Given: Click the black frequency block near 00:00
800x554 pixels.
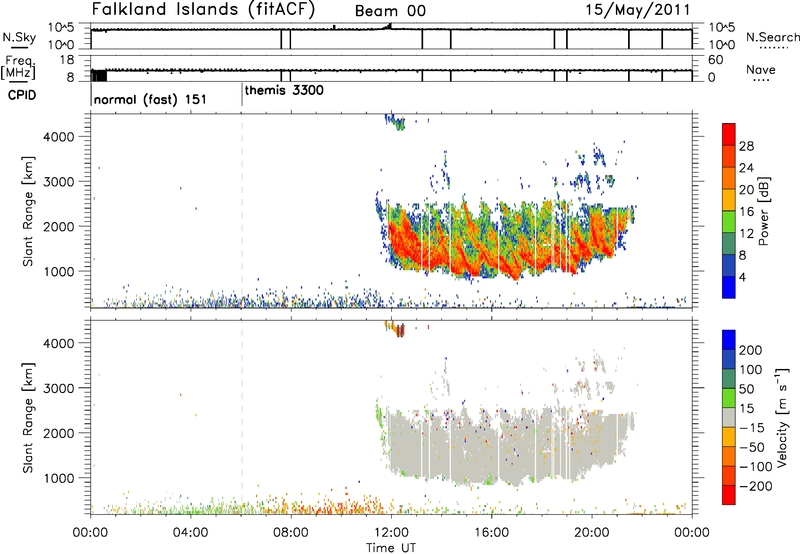Looking at the screenshot, I should [99, 75].
